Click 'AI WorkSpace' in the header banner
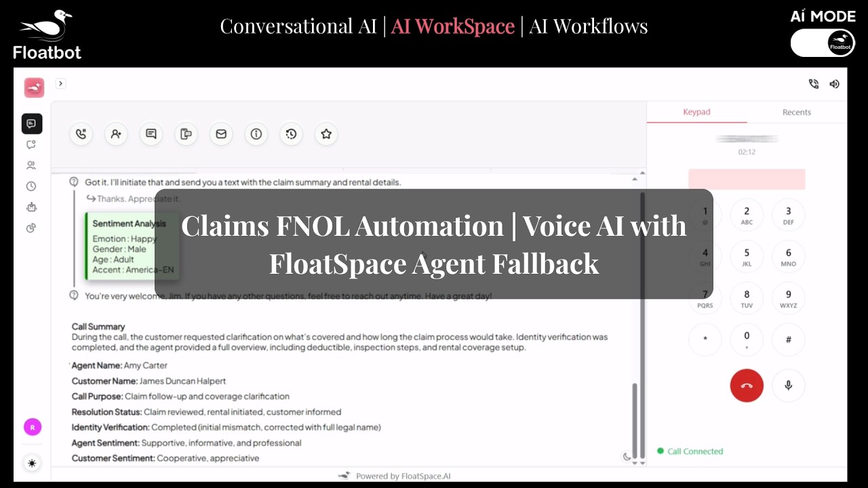This screenshot has width=868, height=488. 453,26
